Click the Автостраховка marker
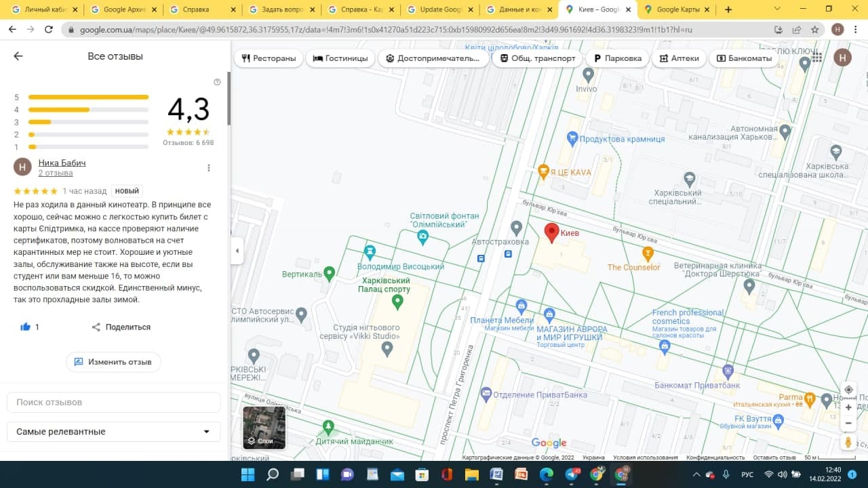The width and height of the screenshot is (868, 488). pyautogui.click(x=516, y=227)
